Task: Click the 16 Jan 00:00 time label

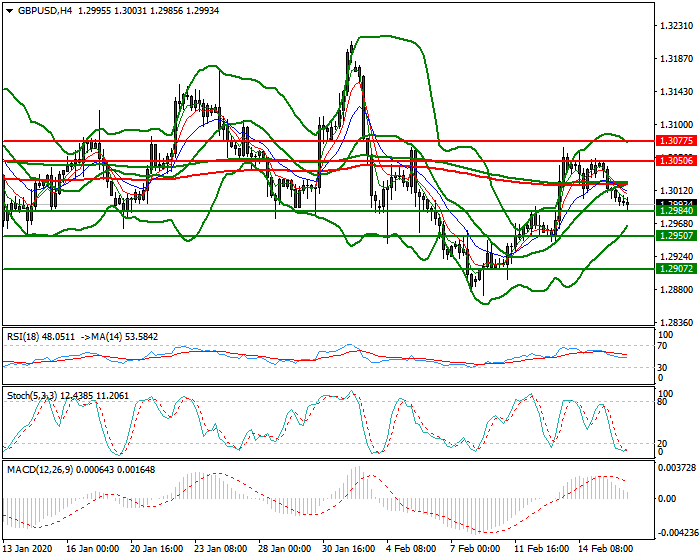Action: (x=92, y=549)
